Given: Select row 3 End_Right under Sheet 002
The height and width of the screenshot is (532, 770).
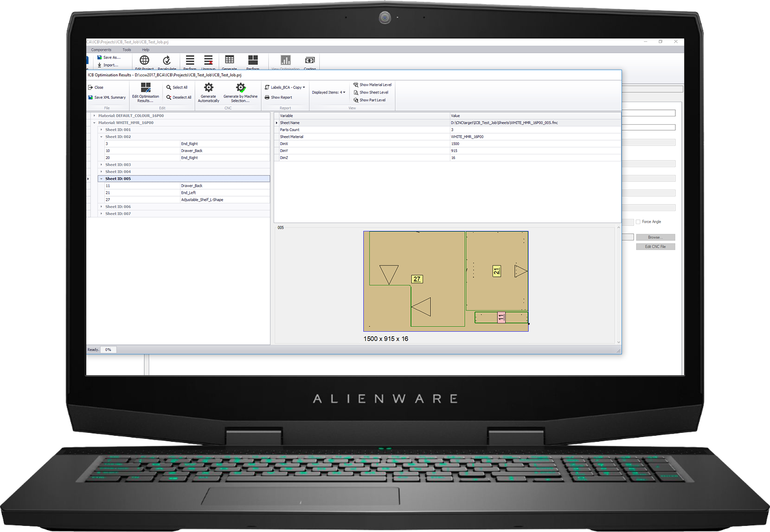Looking at the screenshot, I should click(x=187, y=144).
